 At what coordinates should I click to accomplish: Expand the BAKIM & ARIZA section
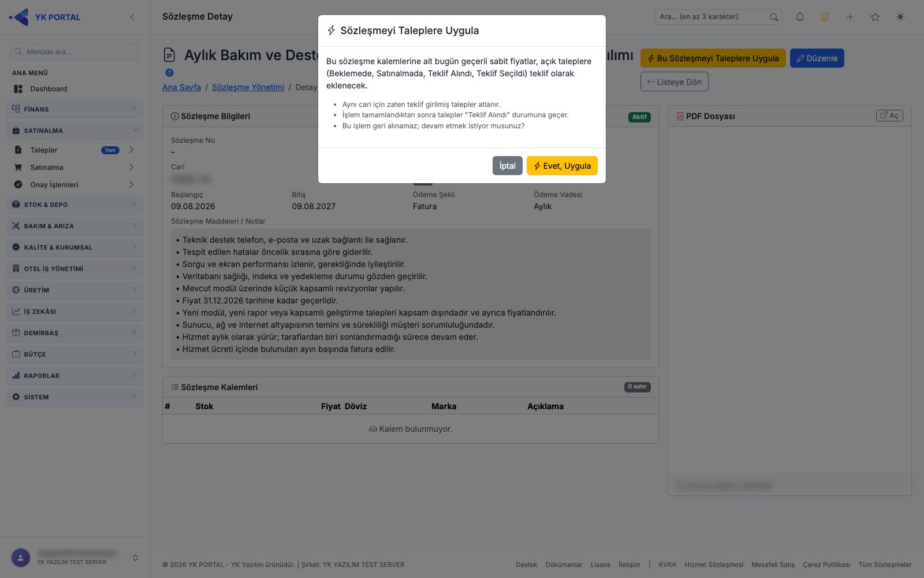pyautogui.click(x=75, y=226)
